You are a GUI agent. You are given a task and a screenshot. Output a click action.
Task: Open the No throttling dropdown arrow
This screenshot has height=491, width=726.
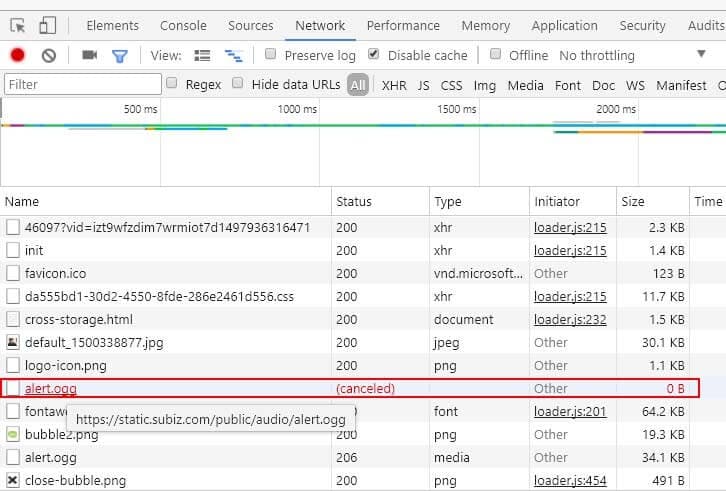[701, 54]
